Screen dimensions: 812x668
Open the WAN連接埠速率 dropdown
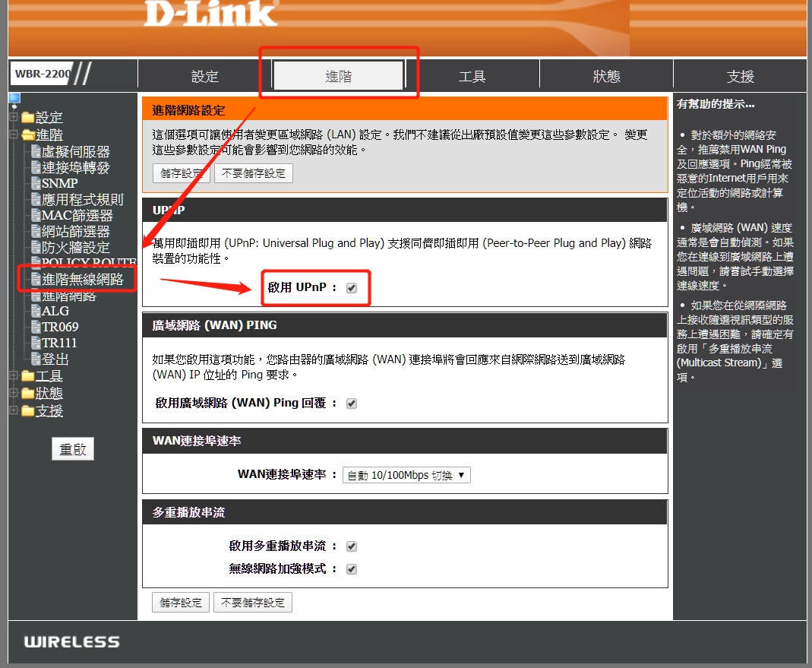click(406, 475)
